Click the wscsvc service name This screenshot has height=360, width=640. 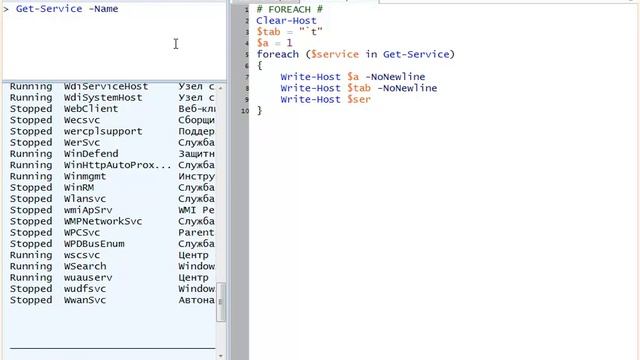(x=82, y=255)
